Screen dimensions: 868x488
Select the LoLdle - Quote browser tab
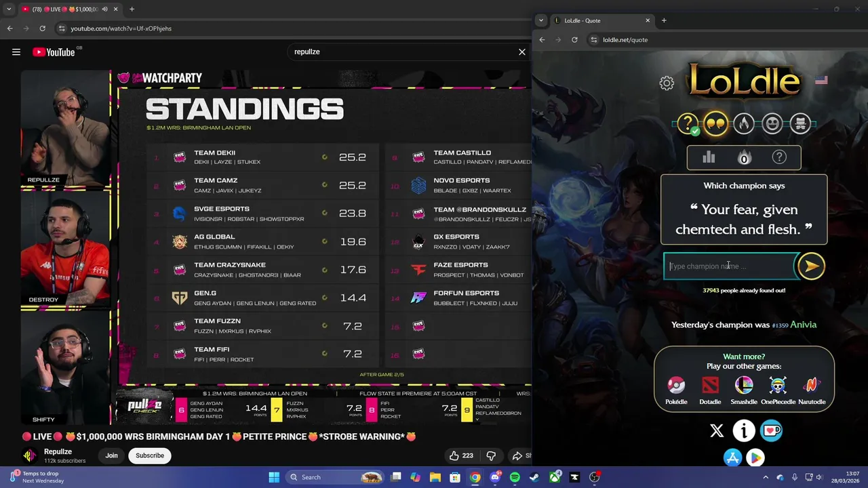[602, 20]
